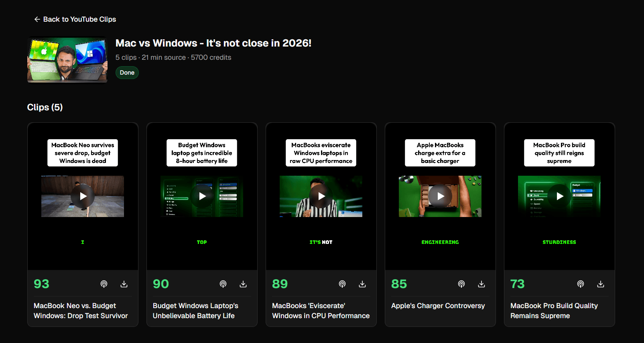Download the Apple's Charger Controversy clip
The width and height of the screenshot is (644, 343).
coord(481,284)
